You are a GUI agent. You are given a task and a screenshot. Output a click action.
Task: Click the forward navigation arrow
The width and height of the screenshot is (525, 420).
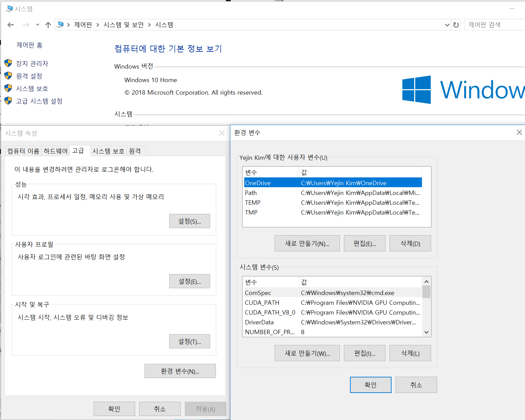[26, 25]
